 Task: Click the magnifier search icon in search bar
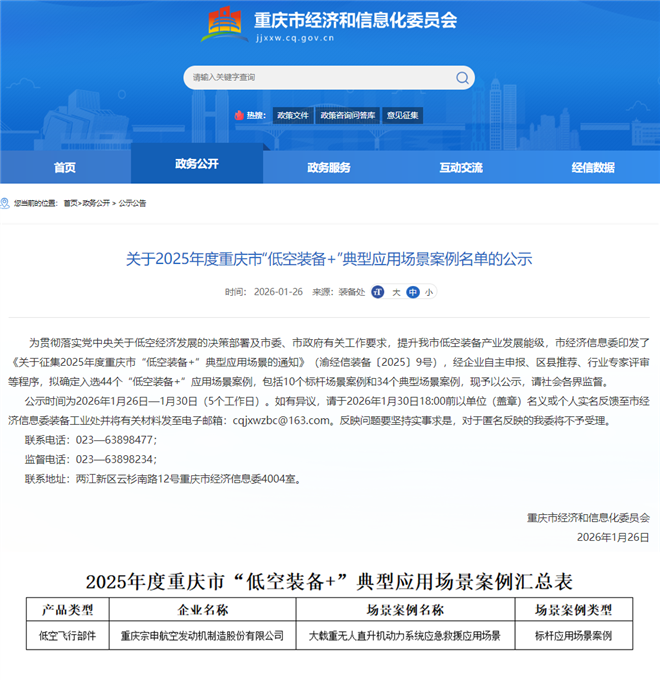pyautogui.click(x=462, y=78)
